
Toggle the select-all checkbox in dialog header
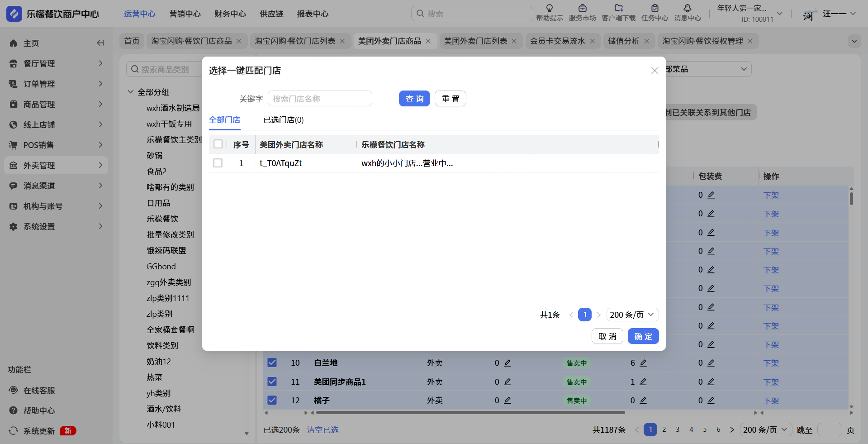218,144
